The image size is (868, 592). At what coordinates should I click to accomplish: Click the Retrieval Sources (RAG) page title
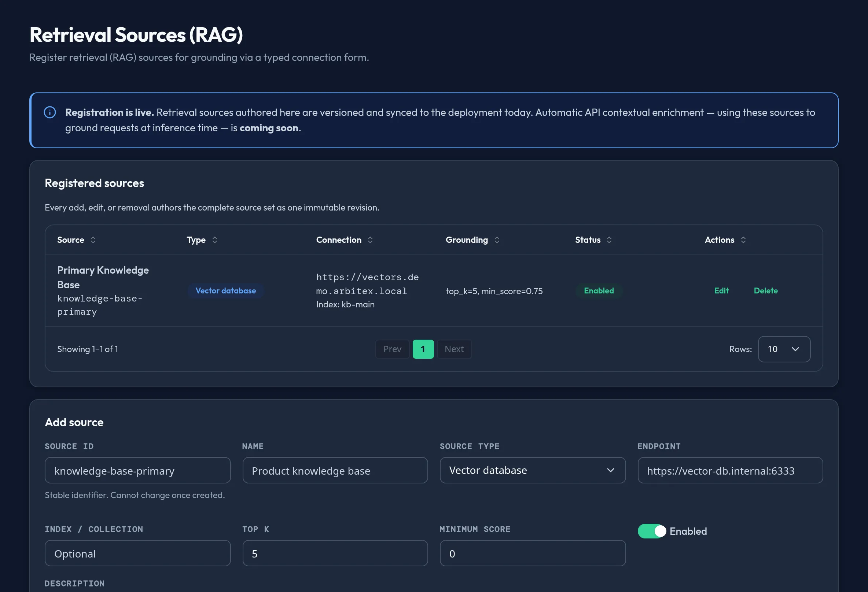136,35
